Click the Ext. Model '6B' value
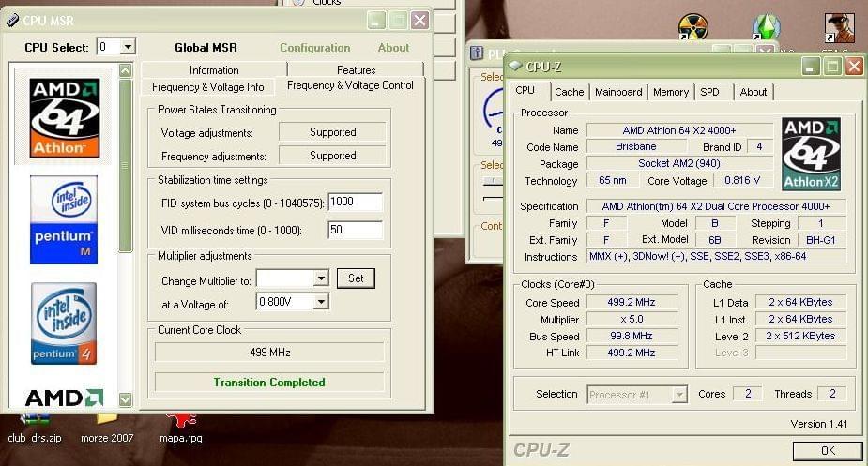Image resolution: width=868 pixels, height=466 pixels. pyautogui.click(x=715, y=240)
